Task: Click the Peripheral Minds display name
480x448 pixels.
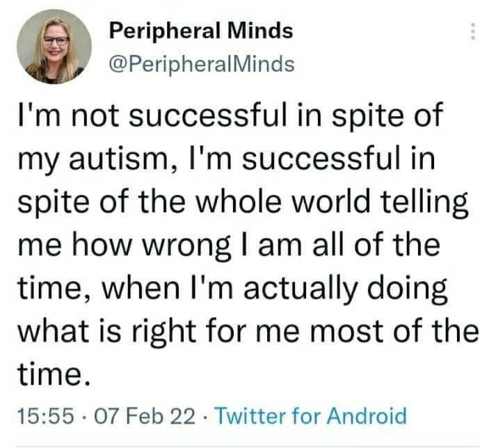Action: pyautogui.click(x=201, y=31)
